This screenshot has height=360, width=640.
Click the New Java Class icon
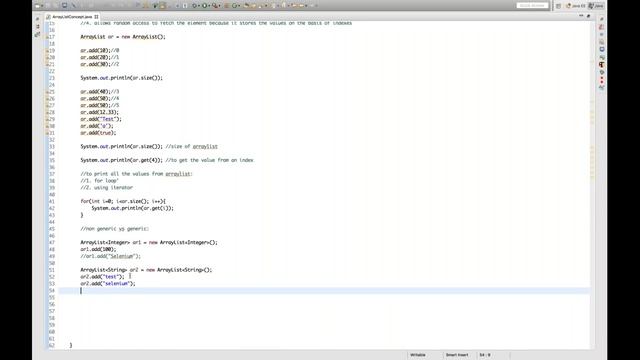[234, 6]
